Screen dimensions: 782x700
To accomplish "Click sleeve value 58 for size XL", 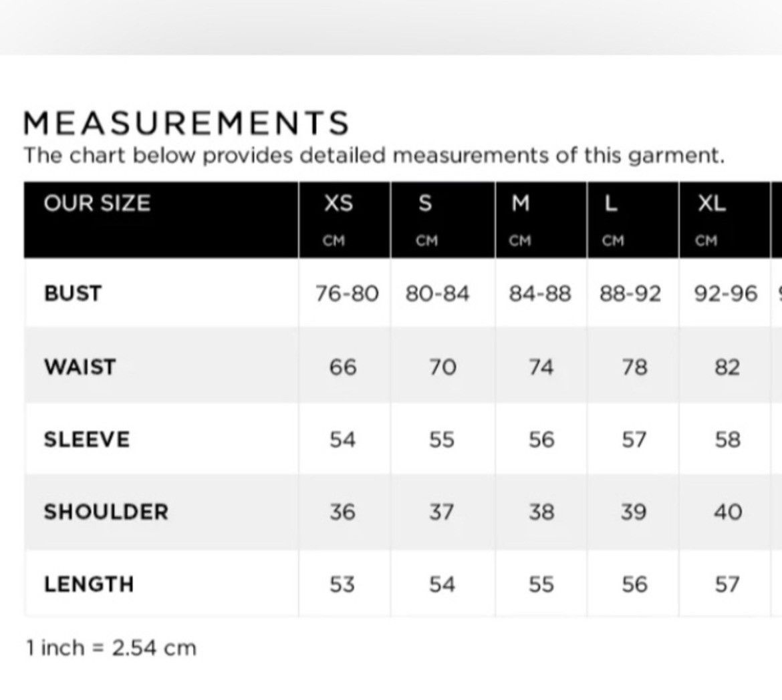I will click(x=728, y=440).
